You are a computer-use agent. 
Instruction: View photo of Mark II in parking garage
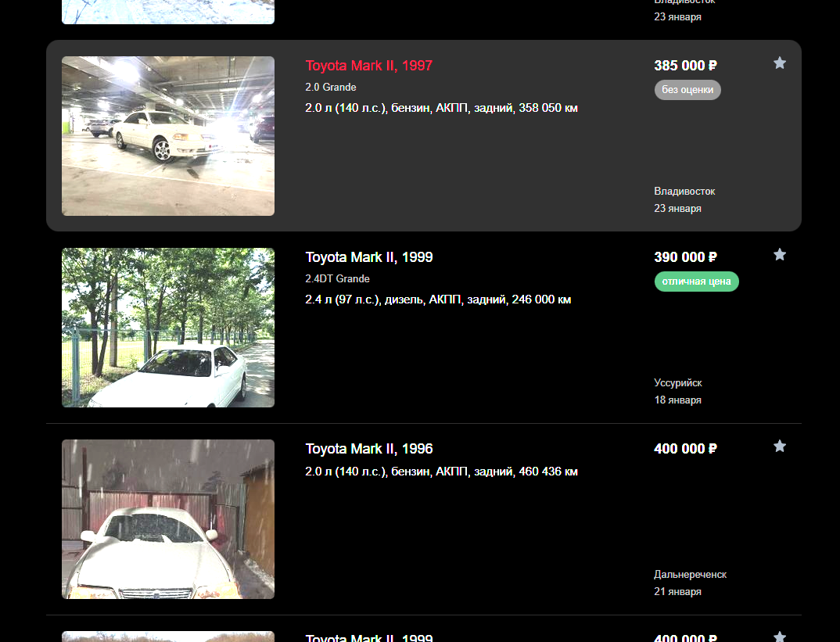point(168,136)
